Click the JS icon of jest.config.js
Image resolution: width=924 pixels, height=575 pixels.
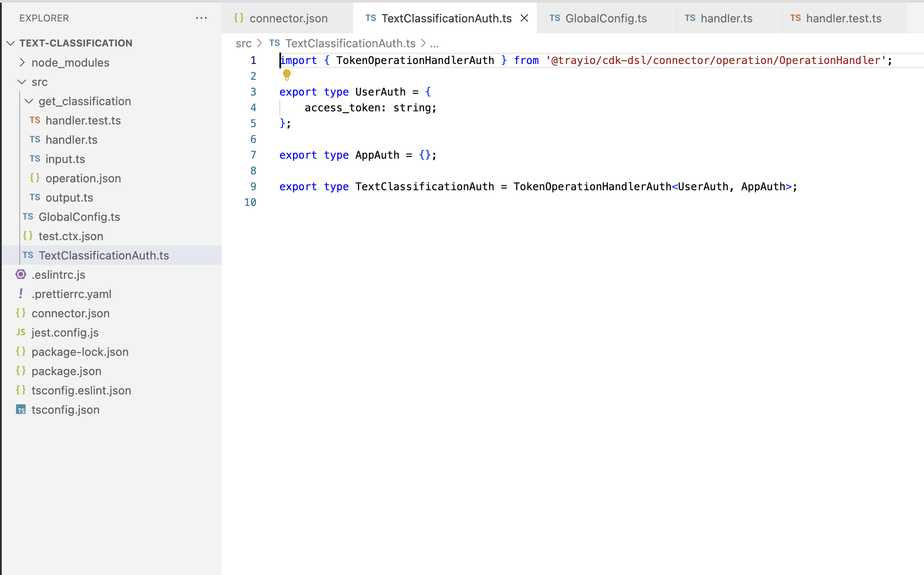tap(21, 333)
